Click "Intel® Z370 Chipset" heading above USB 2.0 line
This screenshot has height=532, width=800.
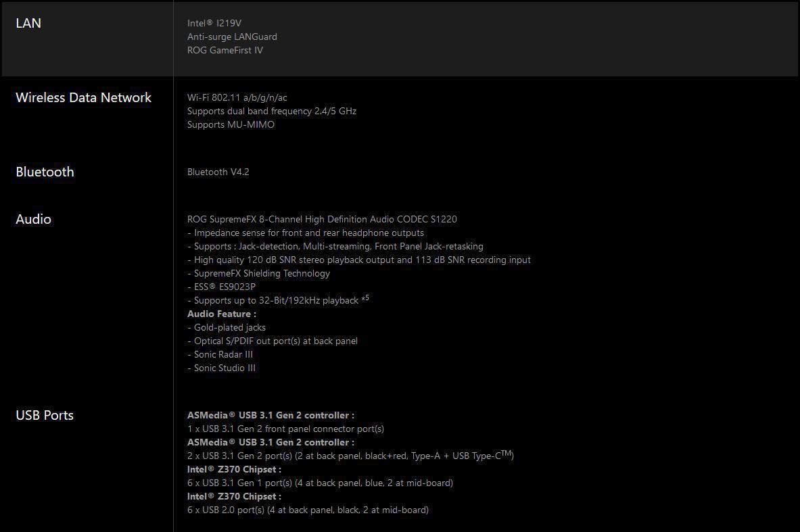(234, 496)
